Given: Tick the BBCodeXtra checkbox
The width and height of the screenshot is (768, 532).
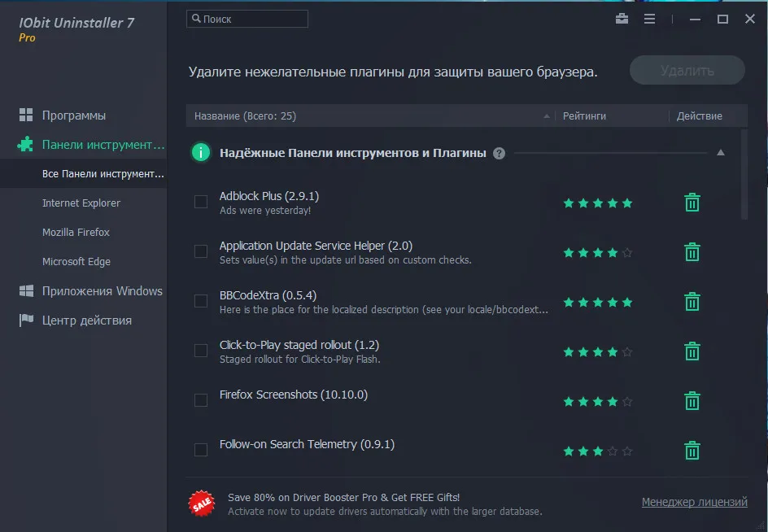Looking at the screenshot, I should click(x=201, y=301).
